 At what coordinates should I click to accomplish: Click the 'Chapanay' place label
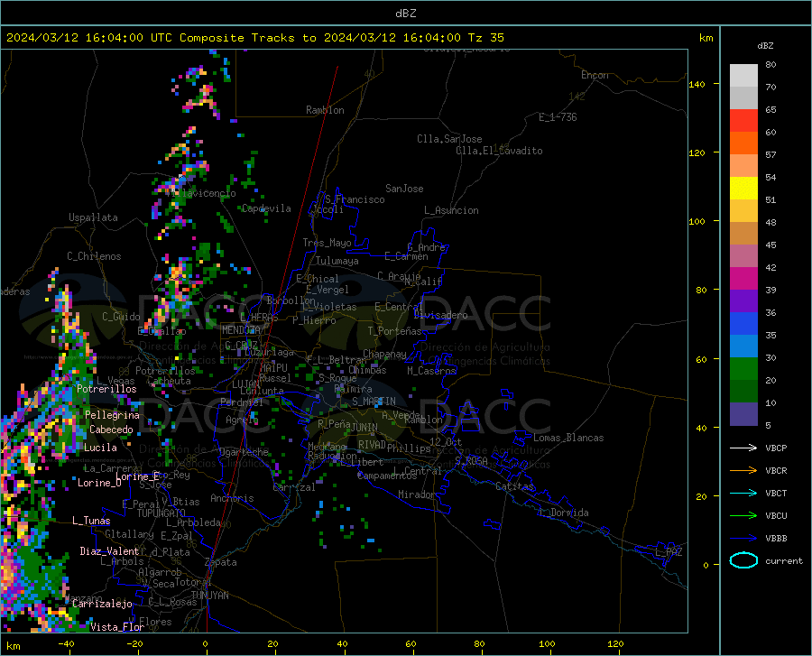[x=384, y=354]
